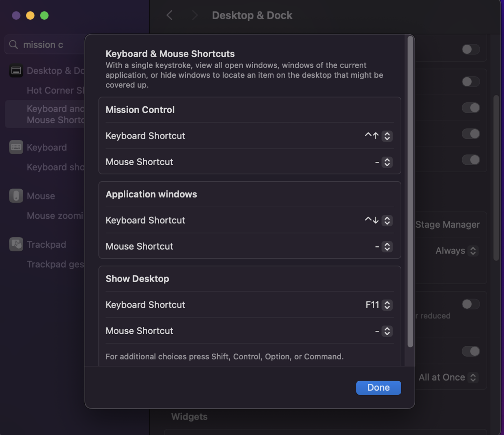Select Mouse in the settings sidebar
The height and width of the screenshot is (435, 504).
pyautogui.click(x=40, y=196)
